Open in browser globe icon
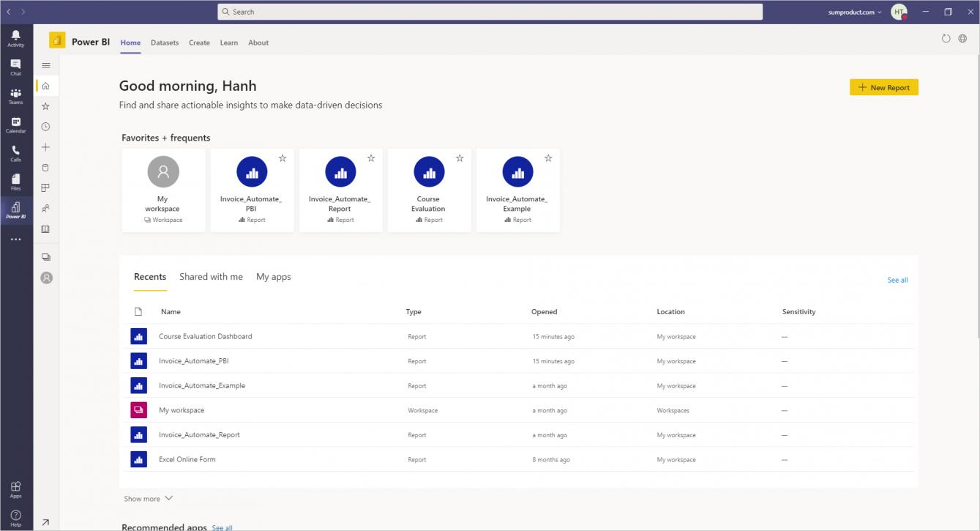The height and width of the screenshot is (531, 980). point(962,39)
